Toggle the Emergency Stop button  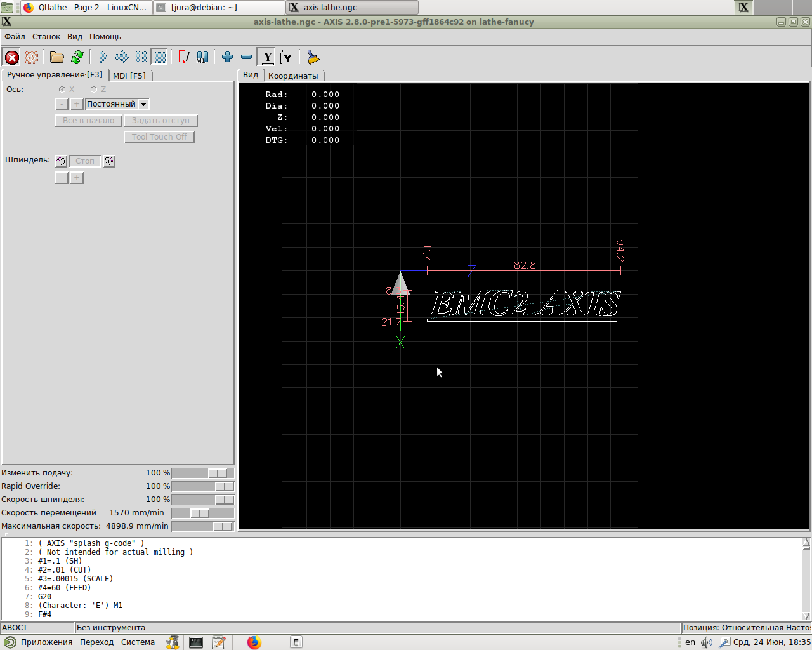point(11,57)
